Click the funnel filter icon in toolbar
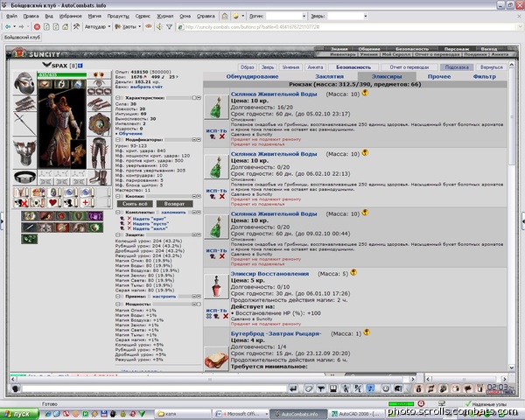The height and width of the screenshot is (420, 525). coord(170,27)
